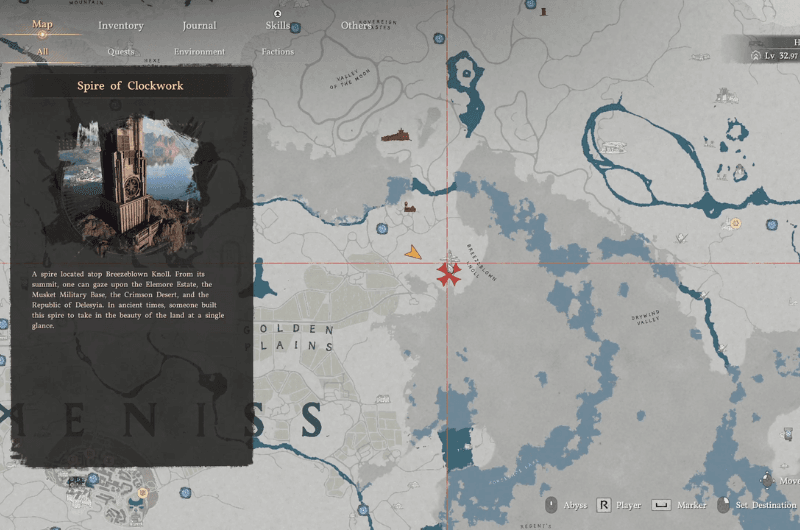This screenshot has height=530, width=800.
Task: Show the Factions filter
Action: [277, 51]
